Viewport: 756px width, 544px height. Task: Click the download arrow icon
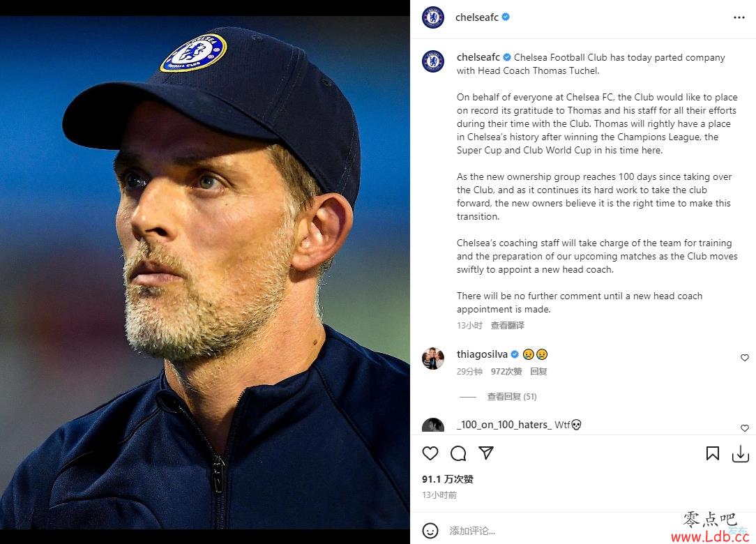pyautogui.click(x=741, y=453)
